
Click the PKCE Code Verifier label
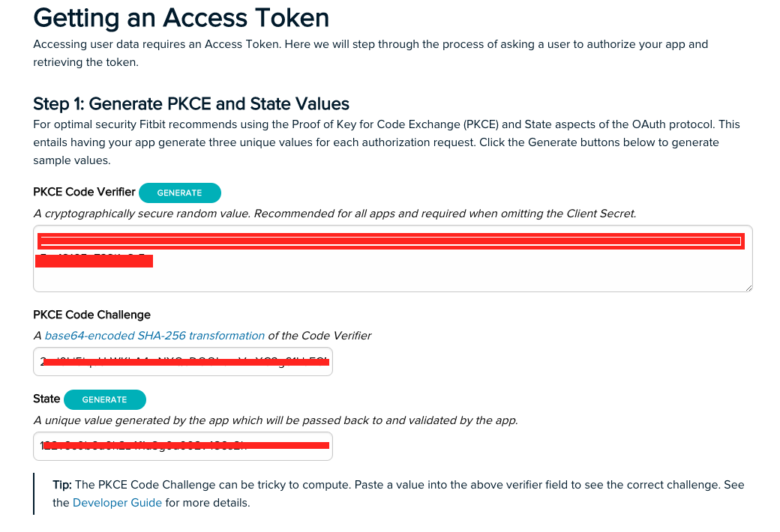84,192
